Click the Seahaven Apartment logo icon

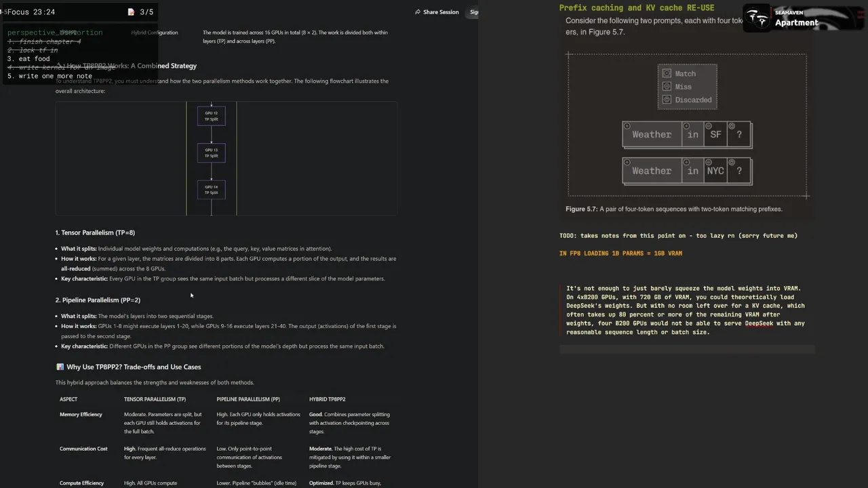[757, 18]
